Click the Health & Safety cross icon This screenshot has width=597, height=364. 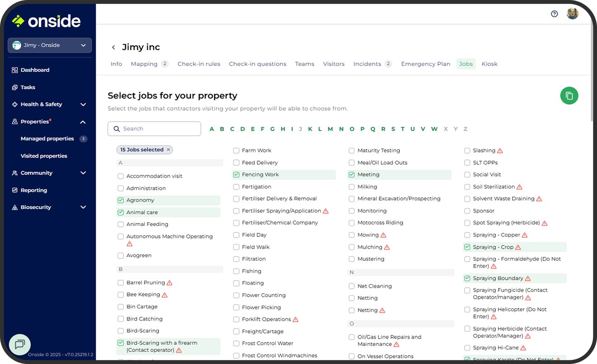(x=14, y=104)
